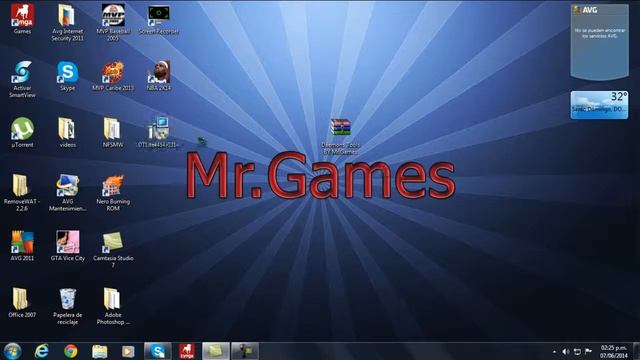Open the Avg Internet Security 2011 folder
Viewport: 640px width, 360px height.
point(67,22)
